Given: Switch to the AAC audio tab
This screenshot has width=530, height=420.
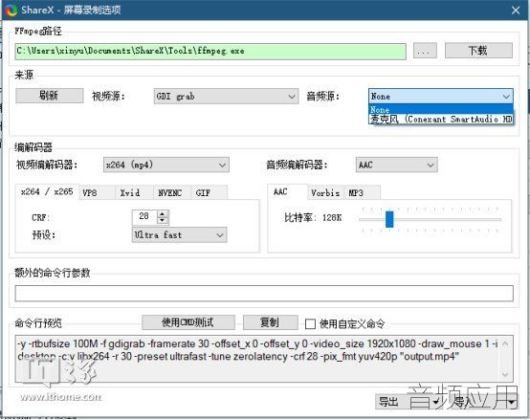Looking at the screenshot, I should click(x=287, y=191).
